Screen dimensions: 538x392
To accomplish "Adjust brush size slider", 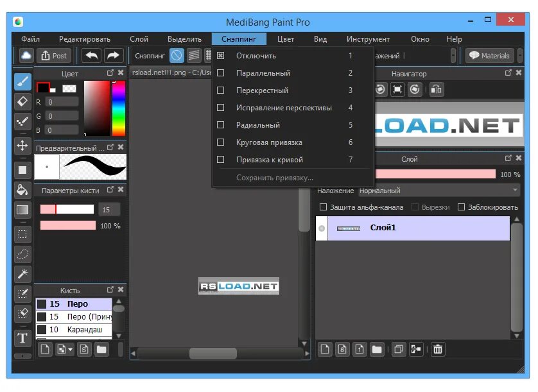I will coord(67,209).
